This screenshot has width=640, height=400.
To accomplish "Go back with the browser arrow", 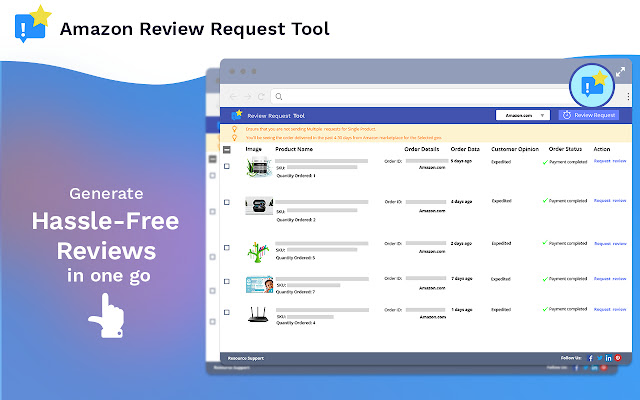I will pos(233,96).
